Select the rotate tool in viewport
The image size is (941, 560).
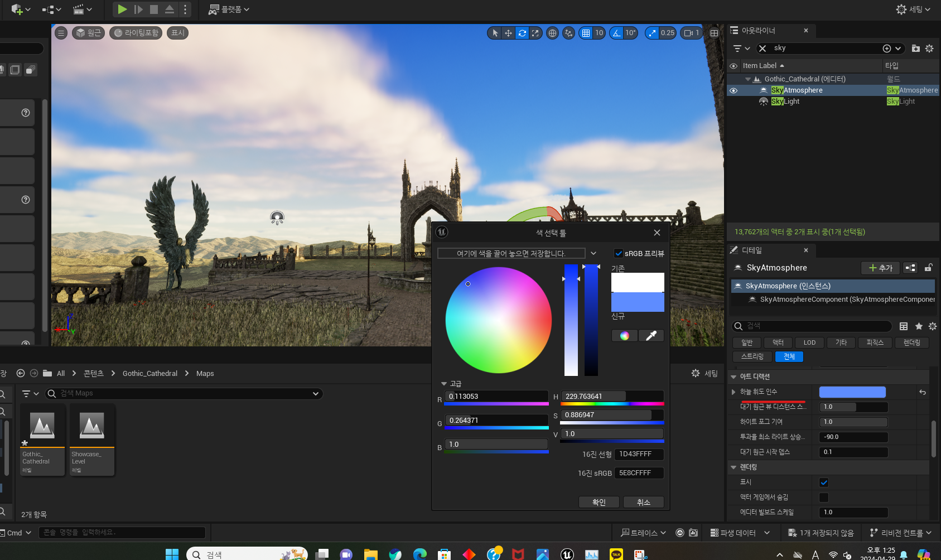coord(522,33)
